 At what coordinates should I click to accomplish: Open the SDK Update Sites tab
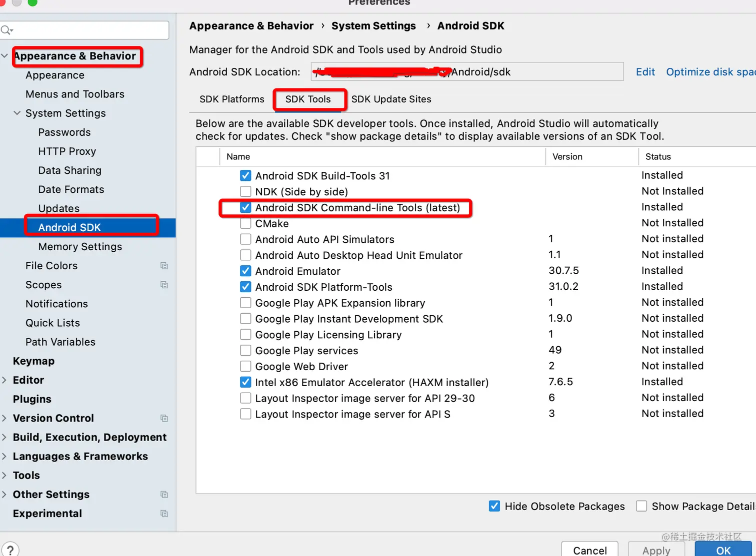tap(391, 99)
